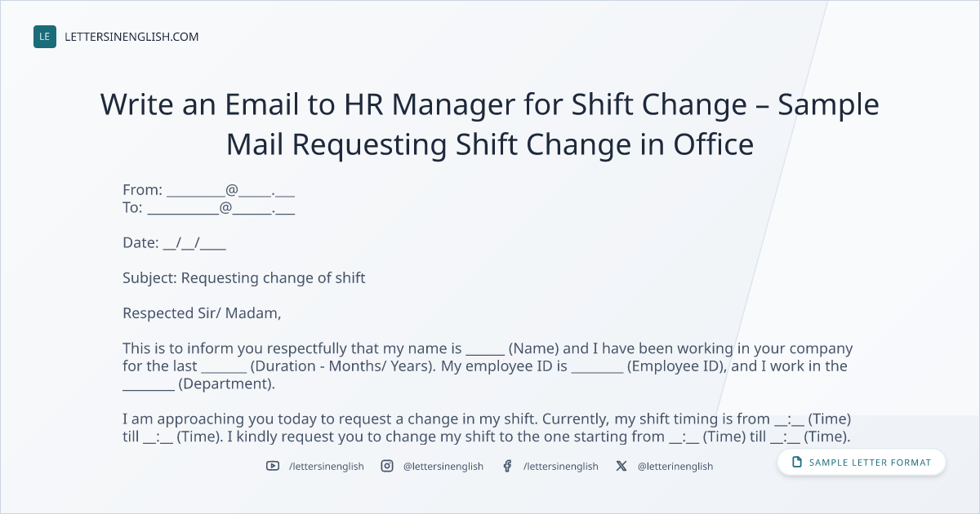The height and width of the screenshot is (514, 980).
Task: Click the article title heading
Action: pyautogui.click(x=490, y=124)
